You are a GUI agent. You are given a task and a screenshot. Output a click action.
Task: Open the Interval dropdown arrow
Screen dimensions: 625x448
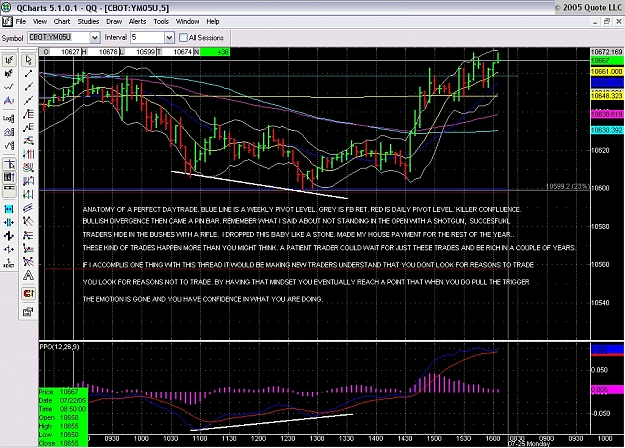click(169, 37)
